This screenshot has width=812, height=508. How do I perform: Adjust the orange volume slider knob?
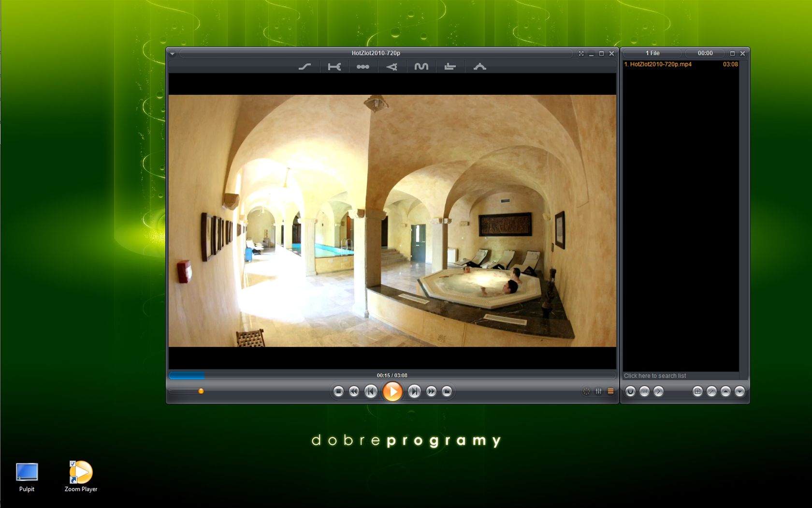click(201, 391)
